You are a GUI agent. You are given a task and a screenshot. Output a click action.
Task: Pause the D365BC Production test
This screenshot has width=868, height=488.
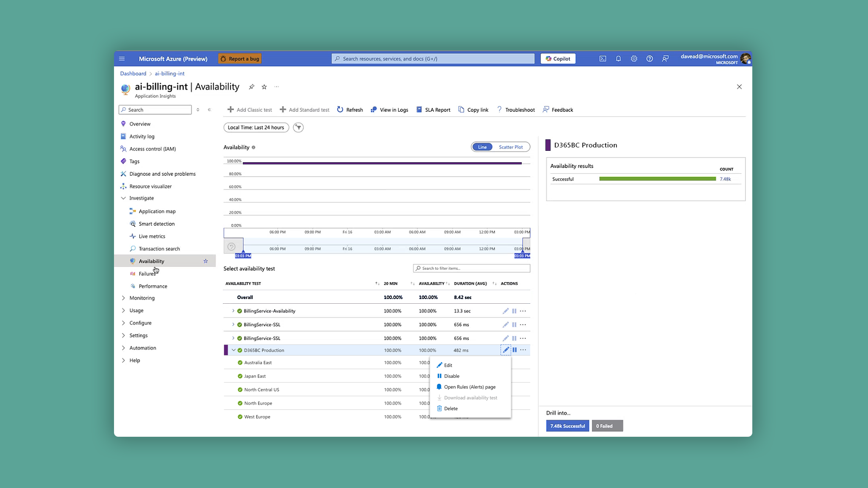[514, 350]
